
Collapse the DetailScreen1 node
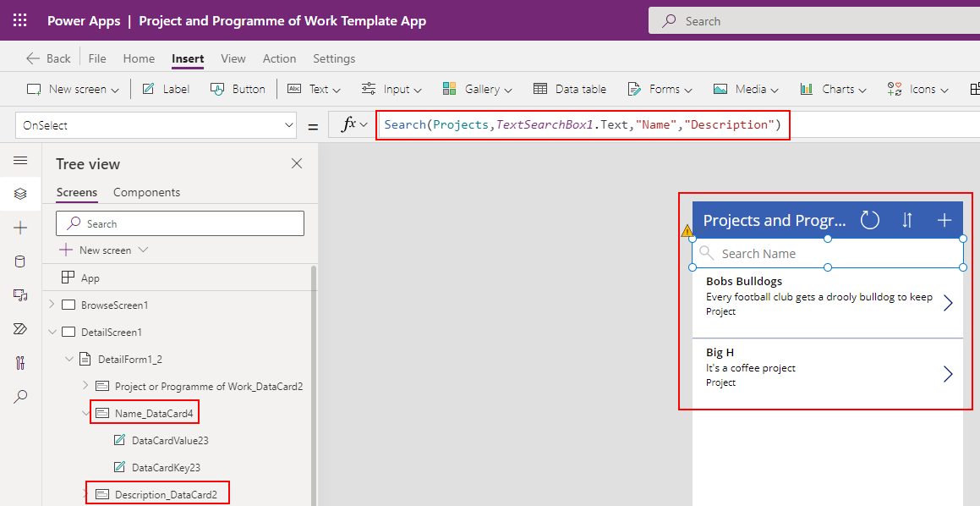[52, 332]
